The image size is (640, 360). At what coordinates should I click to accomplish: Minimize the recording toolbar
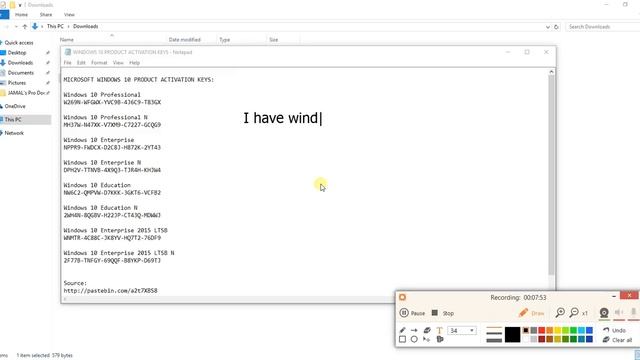point(613,296)
